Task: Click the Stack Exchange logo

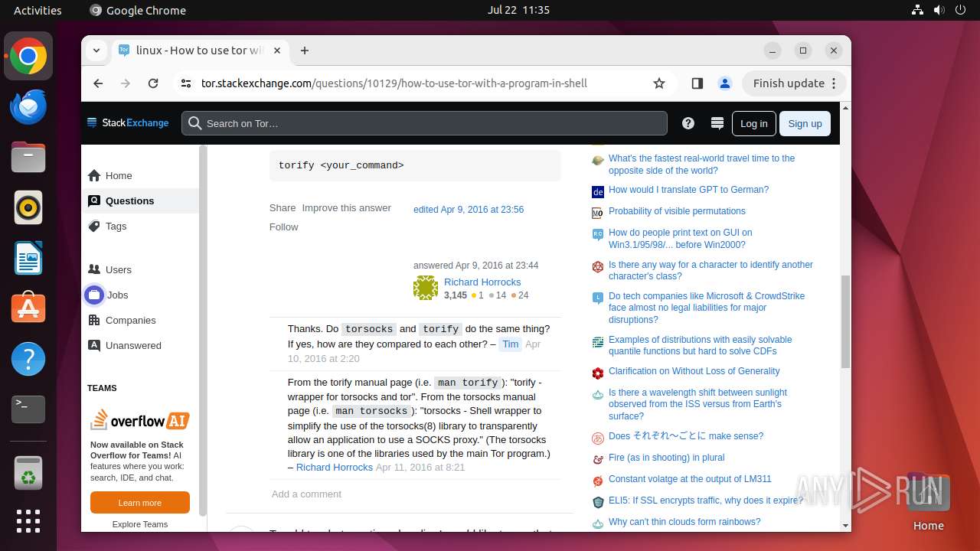Action: [x=128, y=123]
